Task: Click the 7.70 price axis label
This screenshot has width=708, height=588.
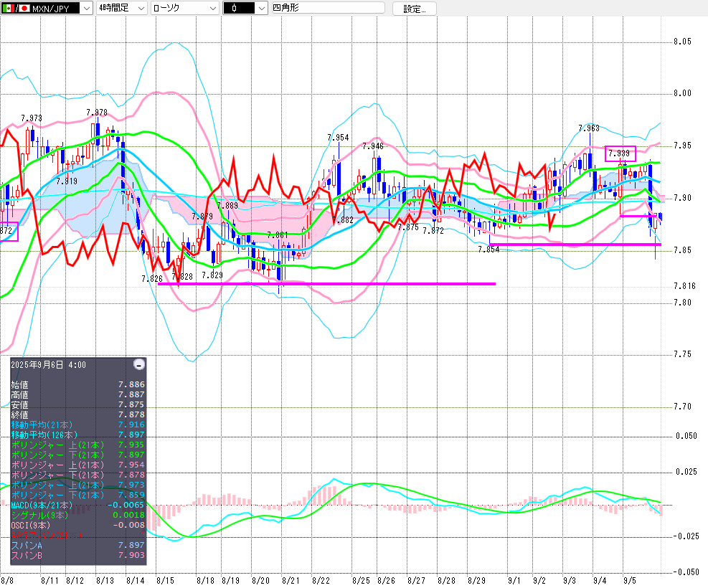Action: 682,407
